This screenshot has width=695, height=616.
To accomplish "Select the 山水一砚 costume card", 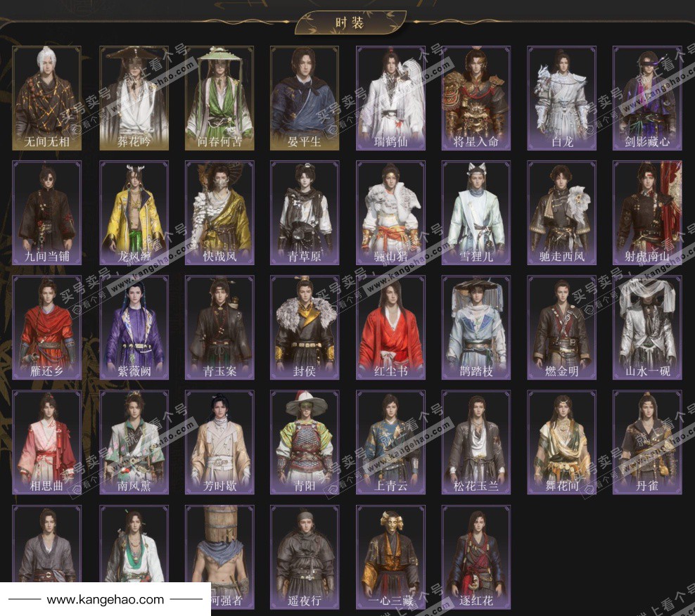I will (647, 327).
